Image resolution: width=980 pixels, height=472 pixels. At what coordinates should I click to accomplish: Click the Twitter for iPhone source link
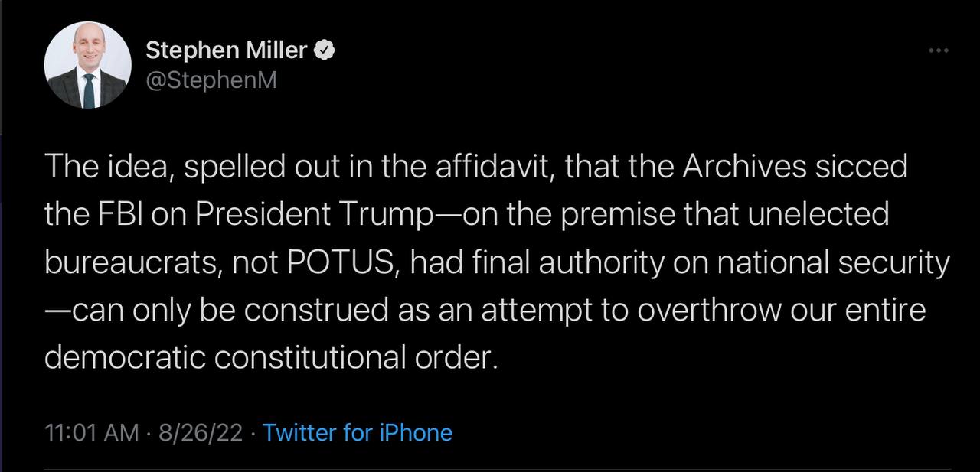pyautogui.click(x=358, y=433)
